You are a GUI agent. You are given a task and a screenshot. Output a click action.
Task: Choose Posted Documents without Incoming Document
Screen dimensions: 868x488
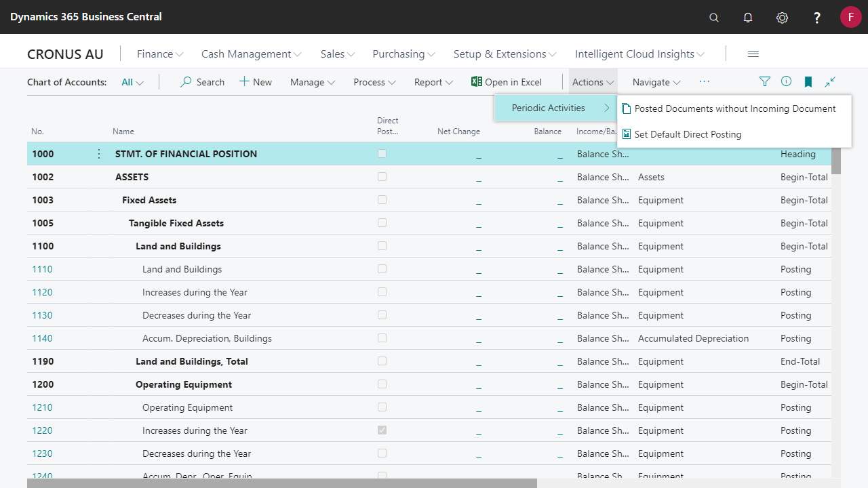coord(734,108)
